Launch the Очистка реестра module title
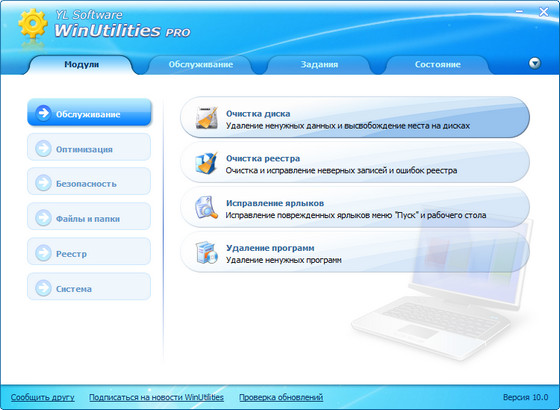Screen dimensions: 560x410 (263, 158)
